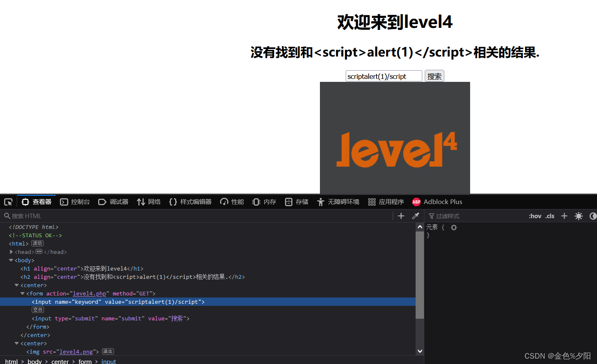Toggle light color scheme simulation sun icon
Screen dimensions: 597x364
click(579, 216)
